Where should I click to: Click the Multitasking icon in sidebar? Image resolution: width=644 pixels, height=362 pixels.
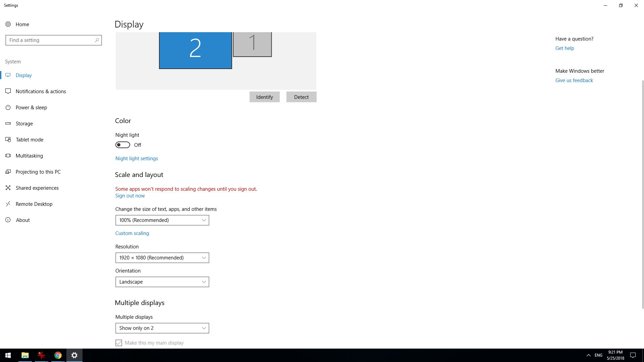coord(8,156)
